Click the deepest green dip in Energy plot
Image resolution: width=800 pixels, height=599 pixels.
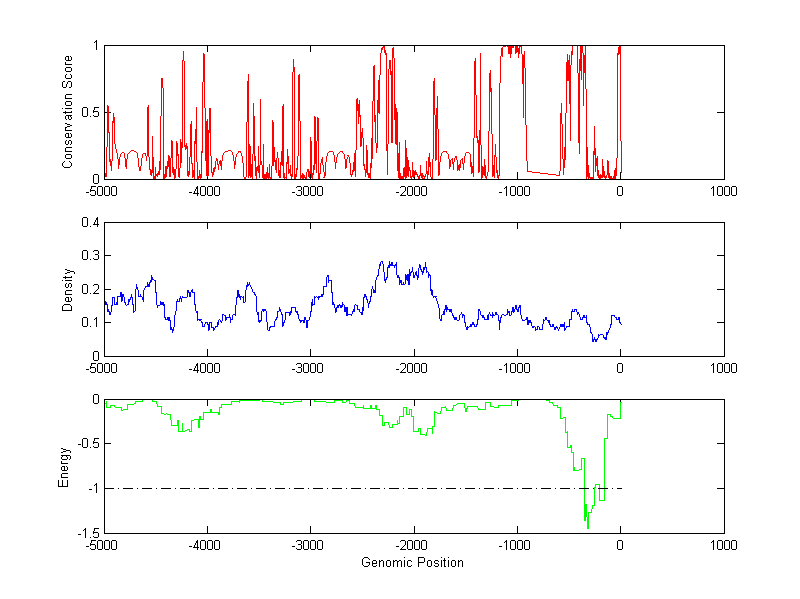coord(587,525)
